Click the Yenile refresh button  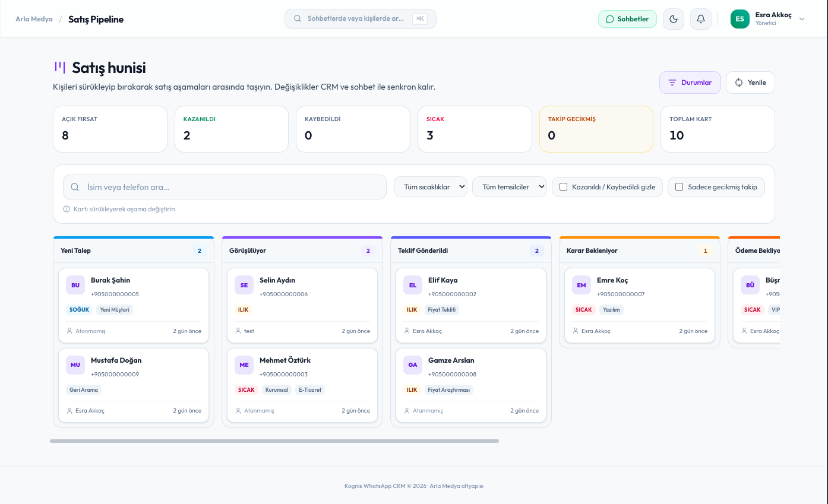coord(750,83)
